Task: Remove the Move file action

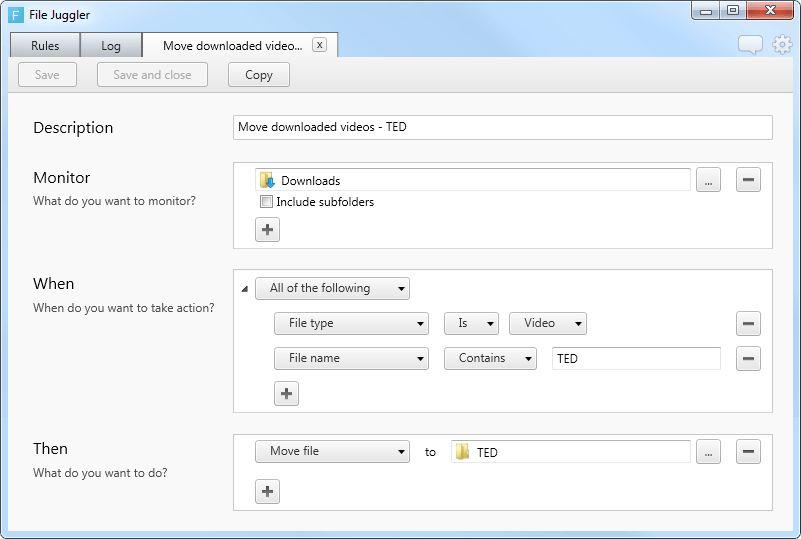Action: click(x=748, y=452)
